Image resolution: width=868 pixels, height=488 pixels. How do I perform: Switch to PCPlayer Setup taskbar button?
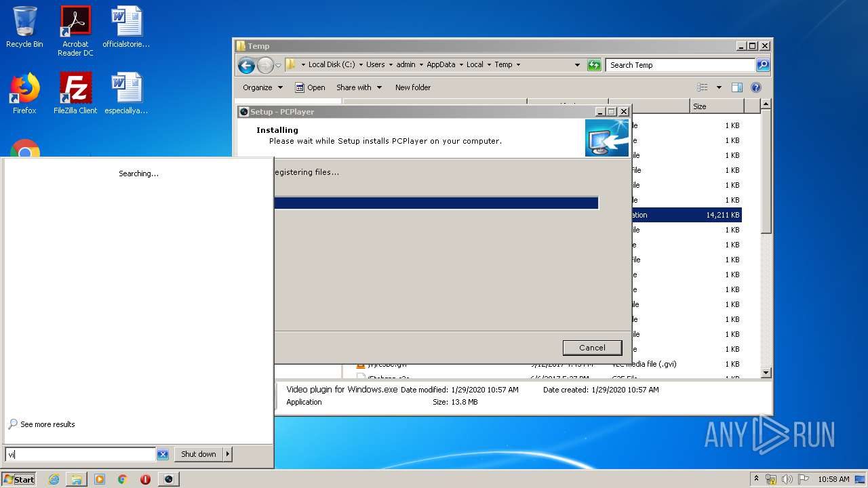169,479
